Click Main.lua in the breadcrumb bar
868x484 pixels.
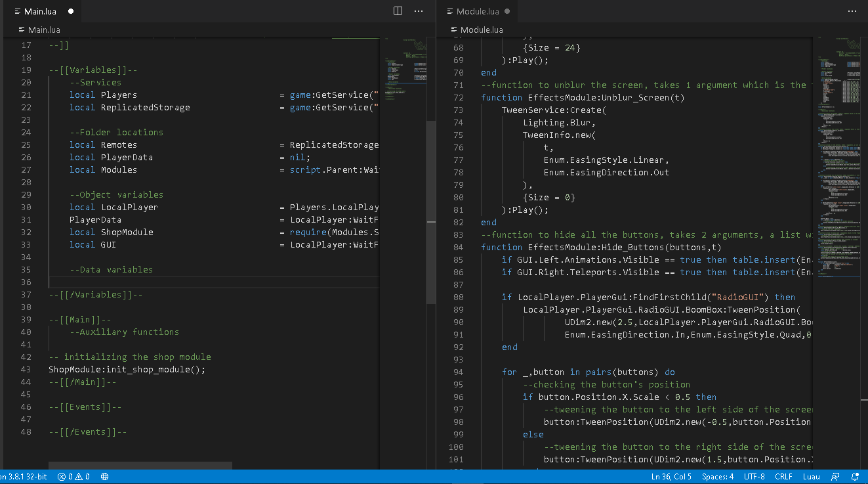(x=43, y=30)
